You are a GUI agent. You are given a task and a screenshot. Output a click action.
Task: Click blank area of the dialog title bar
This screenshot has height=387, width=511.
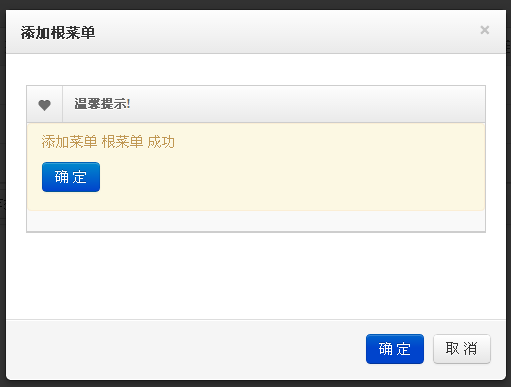283,32
